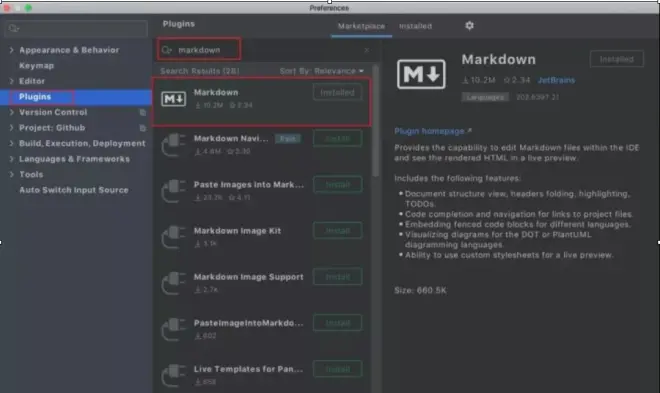Open Sort By Relevance dropdown

point(322,71)
